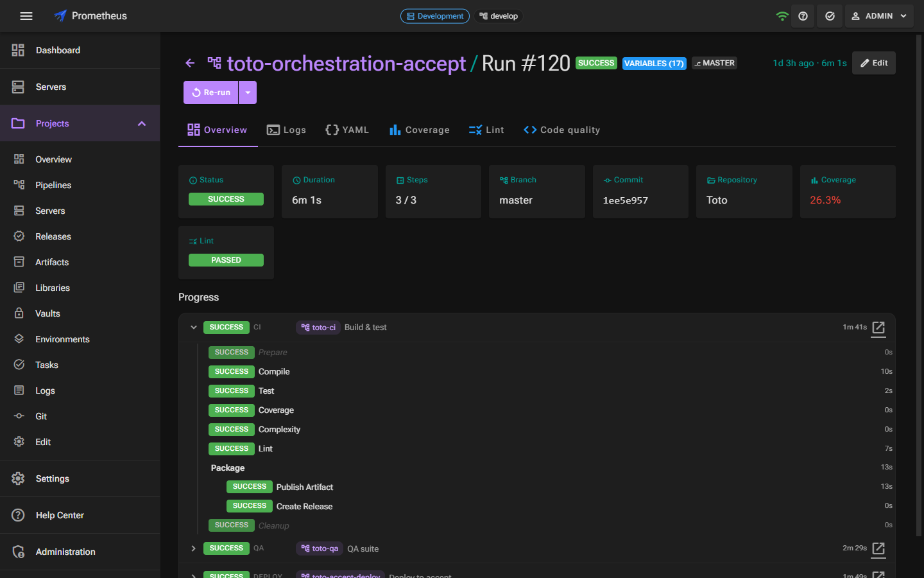The height and width of the screenshot is (578, 924).
Task: Click the Releases icon in sidebar
Action: [x=19, y=236]
